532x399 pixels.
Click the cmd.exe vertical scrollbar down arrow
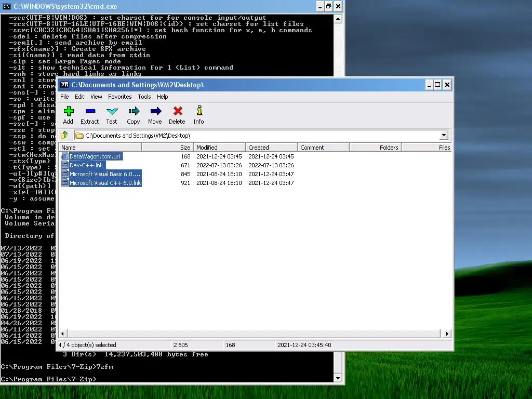point(338,378)
